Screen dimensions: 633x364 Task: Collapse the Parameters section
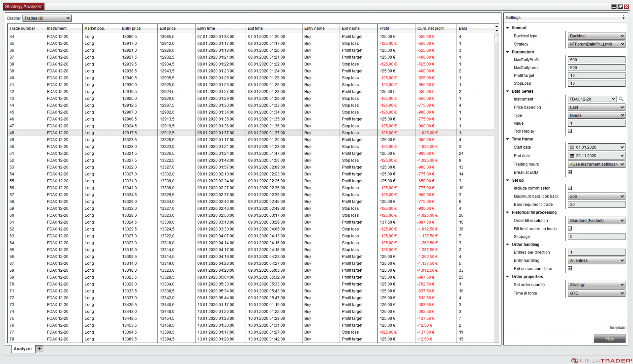point(508,52)
